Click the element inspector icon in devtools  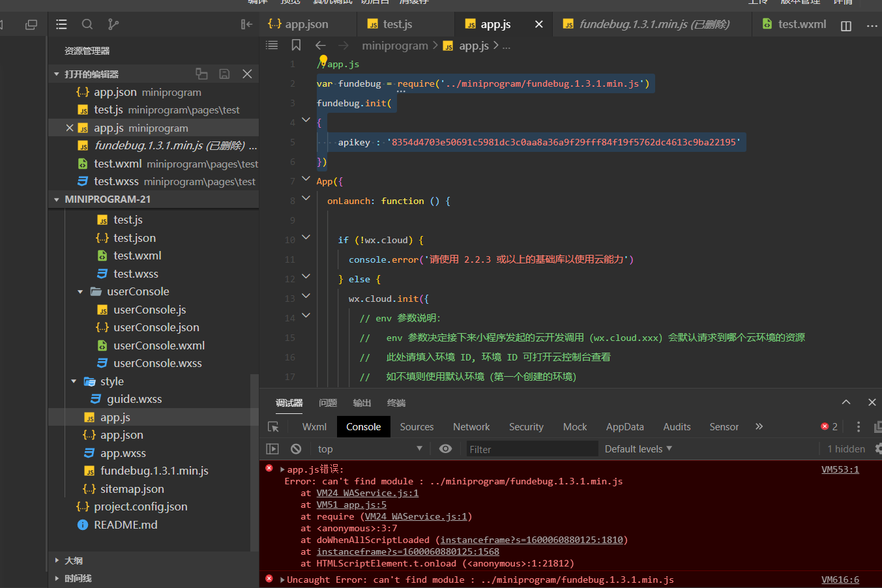coord(273,427)
